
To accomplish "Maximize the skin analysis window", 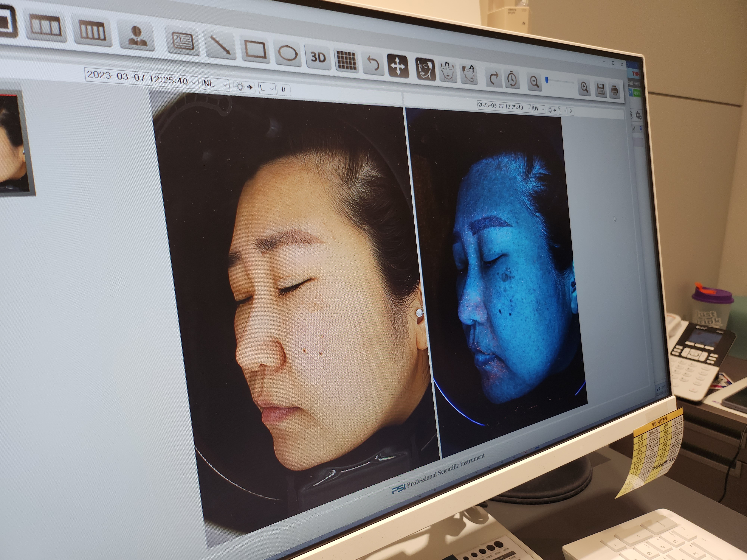I will [x=613, y=63].
